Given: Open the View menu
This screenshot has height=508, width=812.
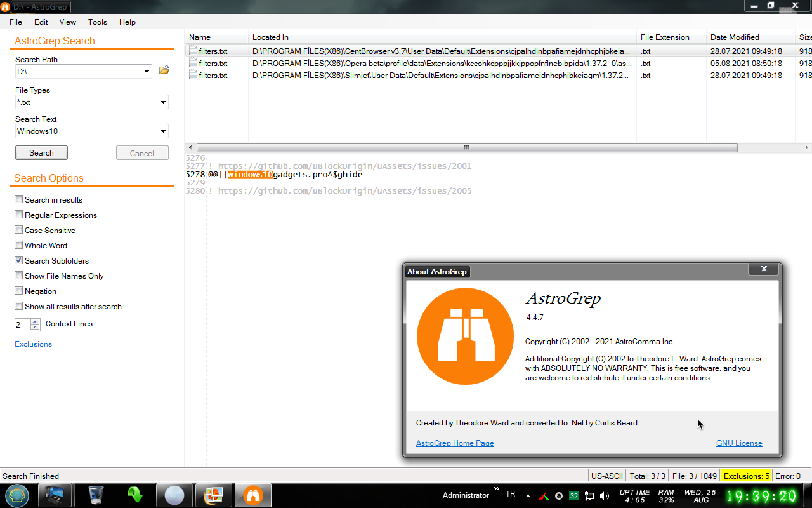Looking at the screenshot, I should point(68,22).
